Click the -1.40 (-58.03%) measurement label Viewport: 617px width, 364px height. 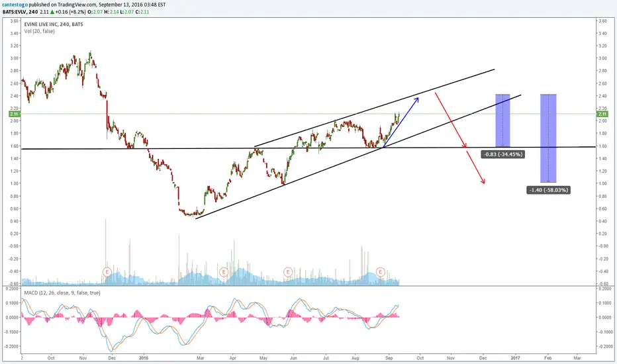[x=549, y=190]
